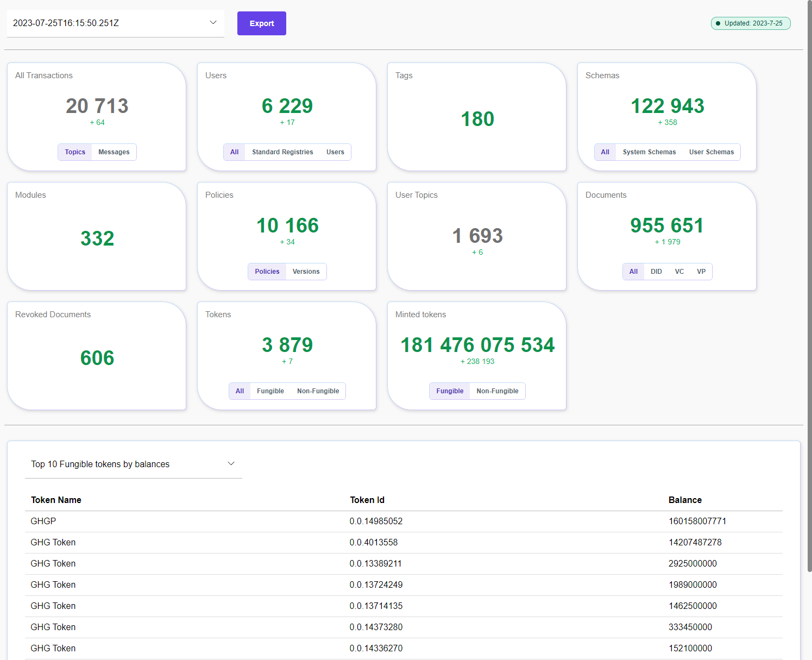The height and width of the screenshot is (660, 812).
Task: Click the Balance column header
Action: tap(684, 500)
